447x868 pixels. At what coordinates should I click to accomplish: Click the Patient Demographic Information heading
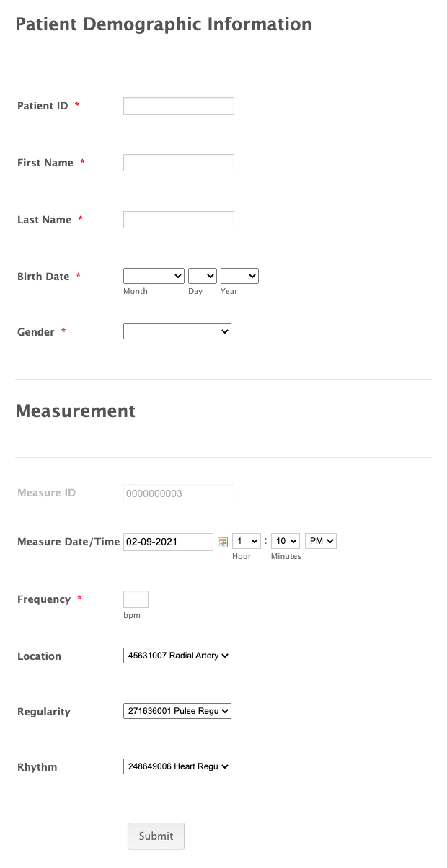[x=164, y=24]
